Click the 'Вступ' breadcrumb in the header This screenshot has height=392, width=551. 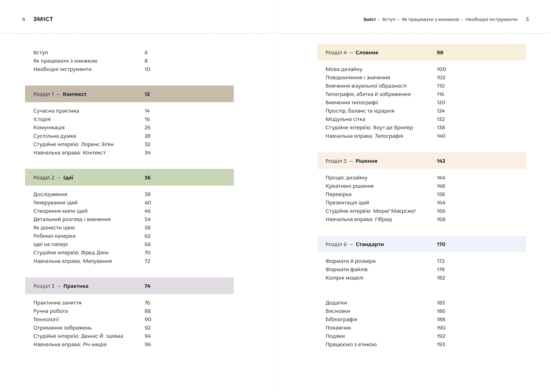(389, 19)
